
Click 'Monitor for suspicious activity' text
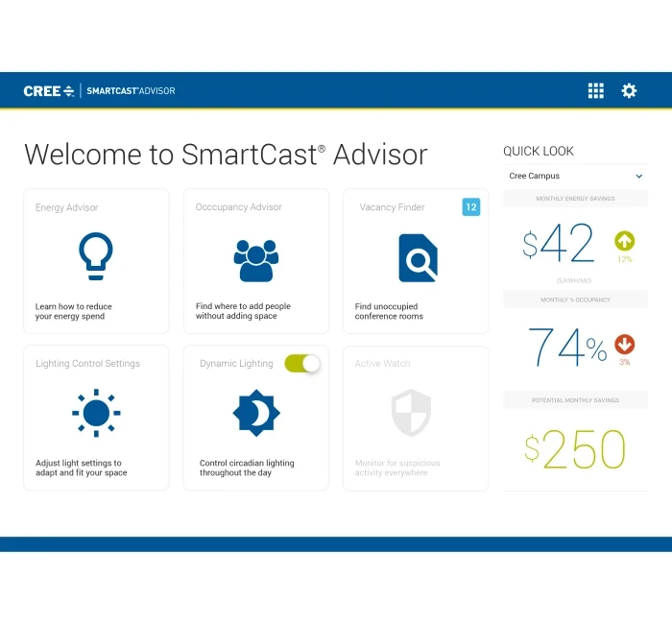[x=397, y=468]
